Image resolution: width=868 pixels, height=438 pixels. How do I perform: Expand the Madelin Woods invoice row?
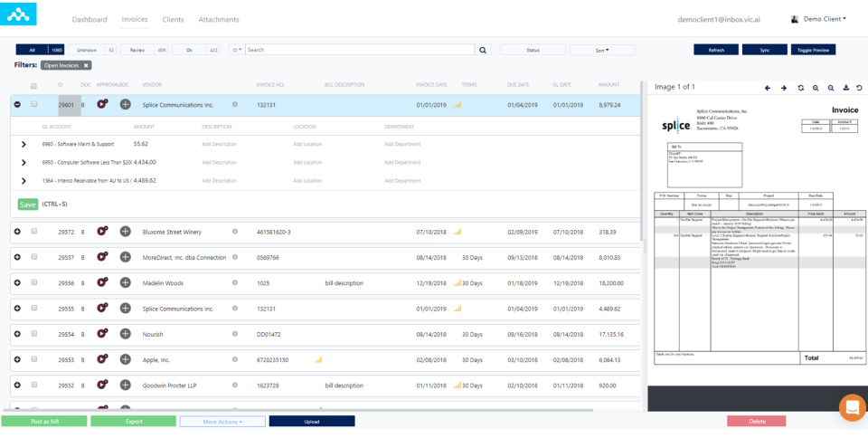tap(17, 282)
